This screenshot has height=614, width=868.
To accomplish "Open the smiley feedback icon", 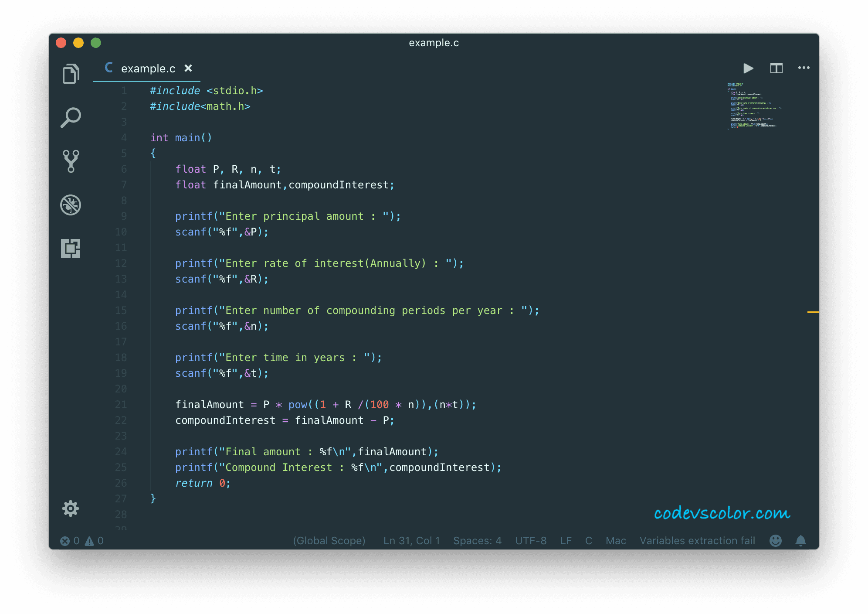I will tap(775, 541).
